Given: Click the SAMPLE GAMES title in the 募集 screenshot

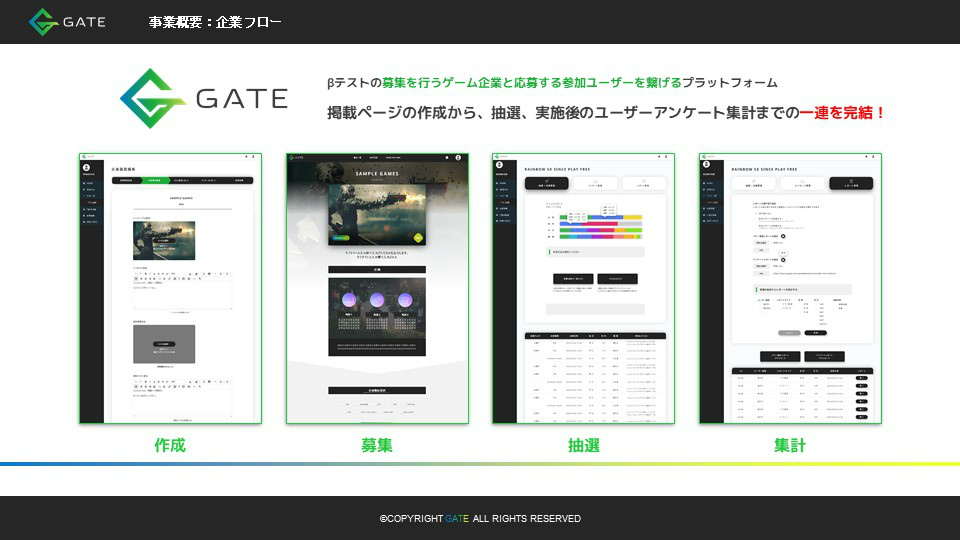Looking at the screenshot, I should pos(377,174).
